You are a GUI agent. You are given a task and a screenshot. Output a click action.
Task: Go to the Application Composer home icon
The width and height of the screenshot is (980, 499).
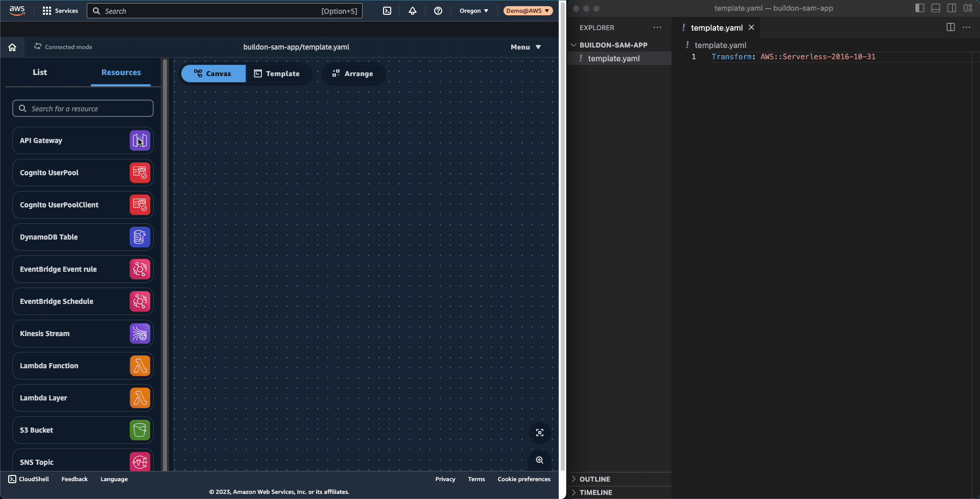pos(12,47)
